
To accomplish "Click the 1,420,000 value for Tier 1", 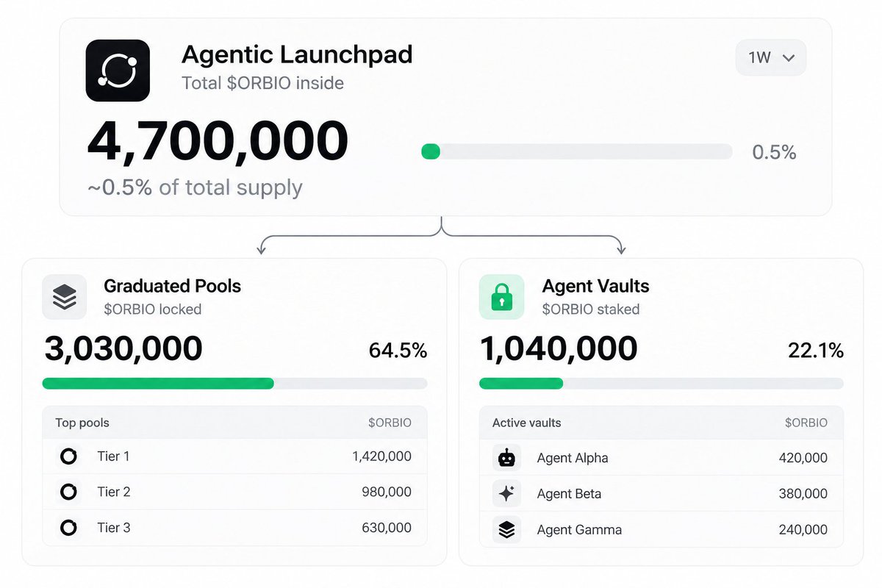I will [x=381, y=456].
